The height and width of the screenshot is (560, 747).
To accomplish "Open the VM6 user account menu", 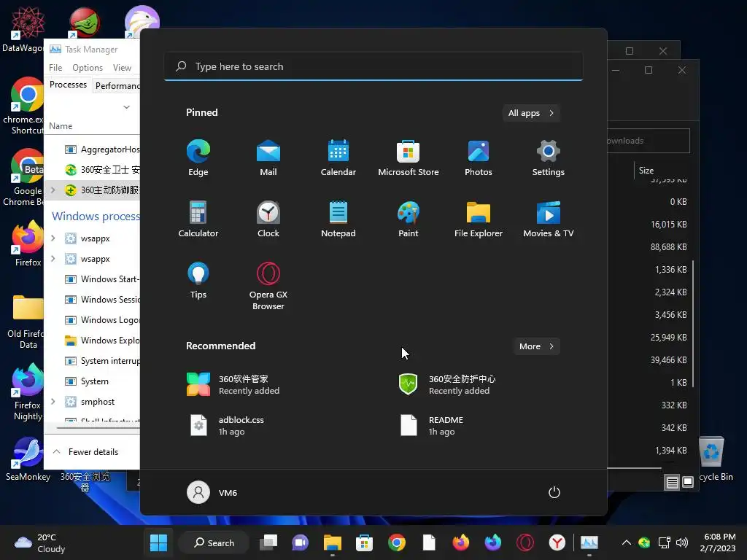I will 212,492.
